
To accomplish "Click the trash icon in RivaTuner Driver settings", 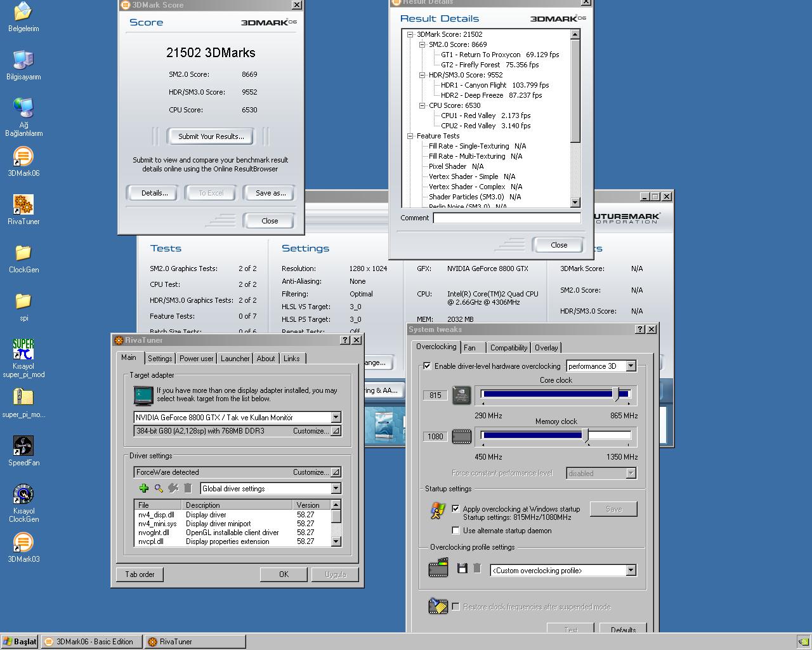I will (x=188, y=488).
